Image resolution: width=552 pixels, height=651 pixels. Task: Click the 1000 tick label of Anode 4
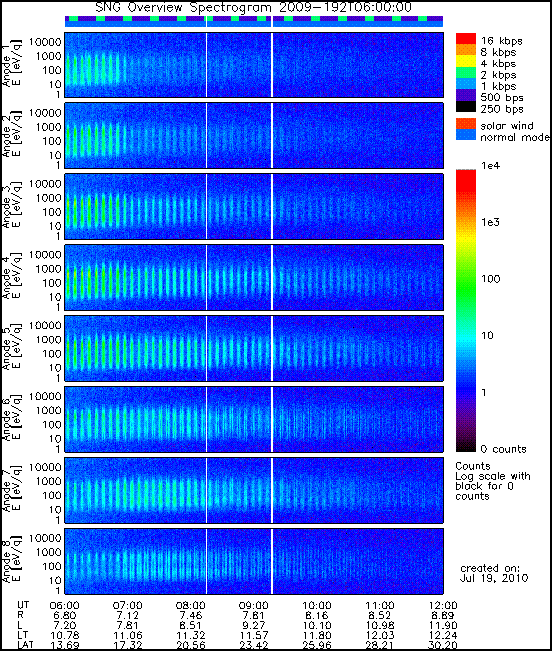tap(49, 269)
